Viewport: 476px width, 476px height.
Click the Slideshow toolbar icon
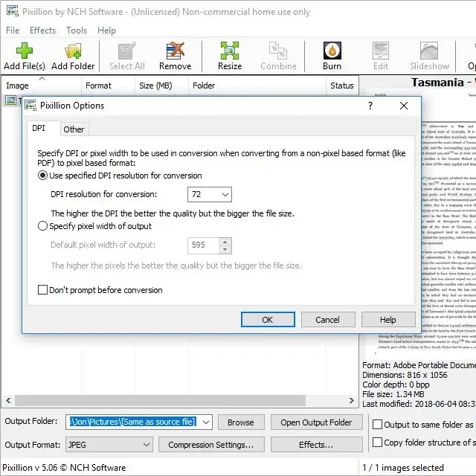tap(429, 57)
